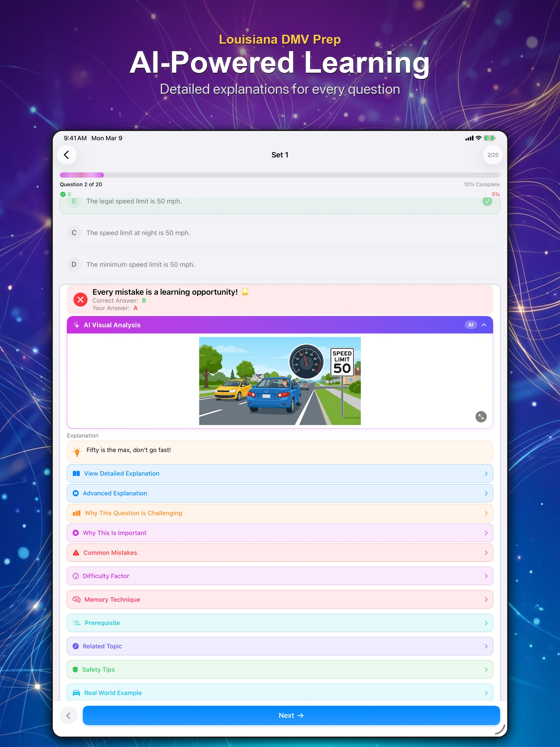Click the quiz progress bar
Screen dimensions: 560x747
[280, 175]
